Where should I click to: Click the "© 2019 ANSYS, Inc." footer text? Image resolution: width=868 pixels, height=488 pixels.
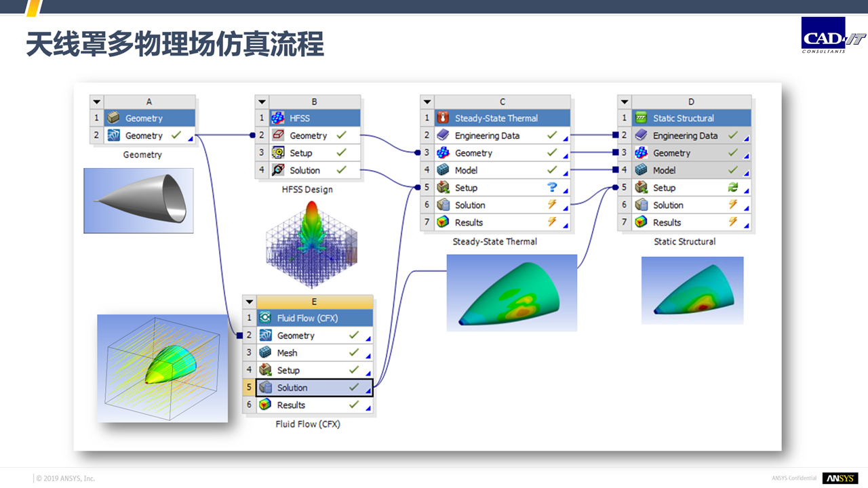click(x=66, y=479)
